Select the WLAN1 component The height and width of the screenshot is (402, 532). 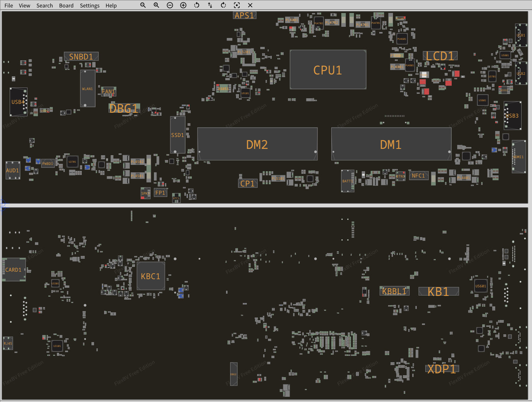(x=87, y=89)
